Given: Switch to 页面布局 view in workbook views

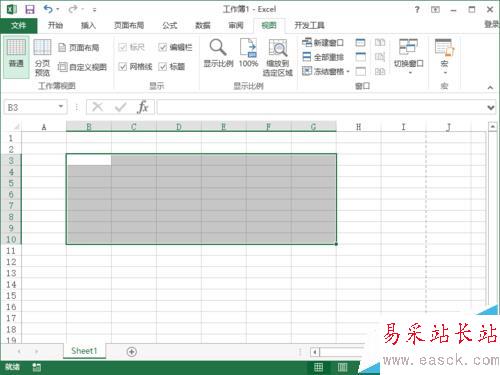Looking at the screenshot, I should (x=79, y=48).
